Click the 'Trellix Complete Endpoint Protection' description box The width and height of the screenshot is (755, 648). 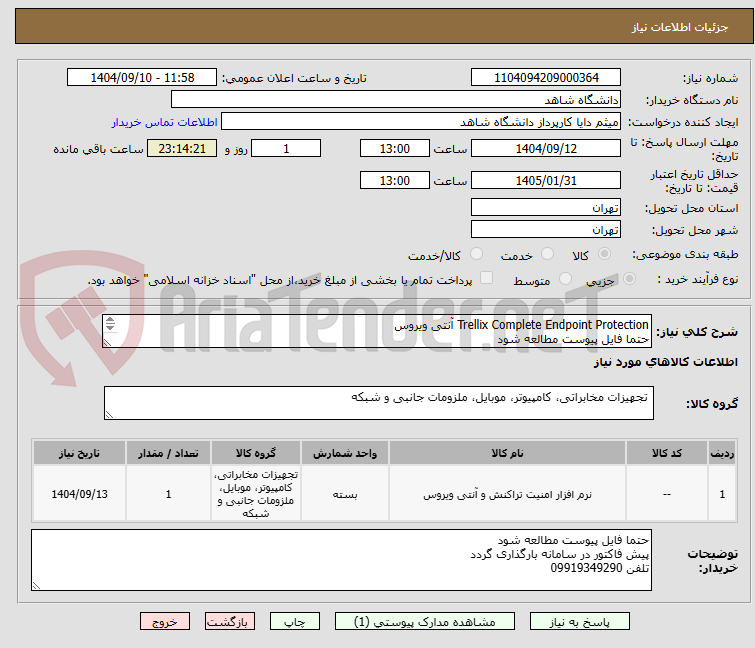tap(377, 331)
